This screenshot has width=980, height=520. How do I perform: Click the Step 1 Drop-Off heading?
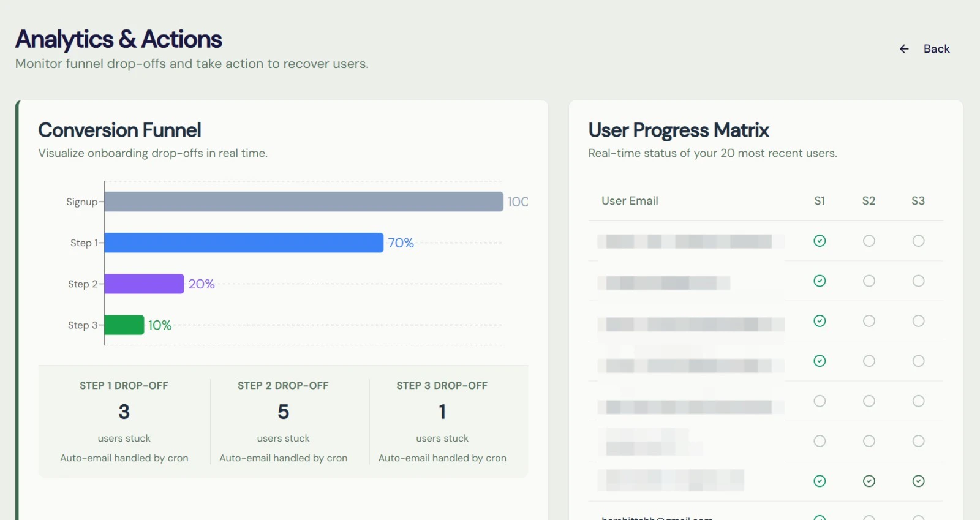pos(124,385)
